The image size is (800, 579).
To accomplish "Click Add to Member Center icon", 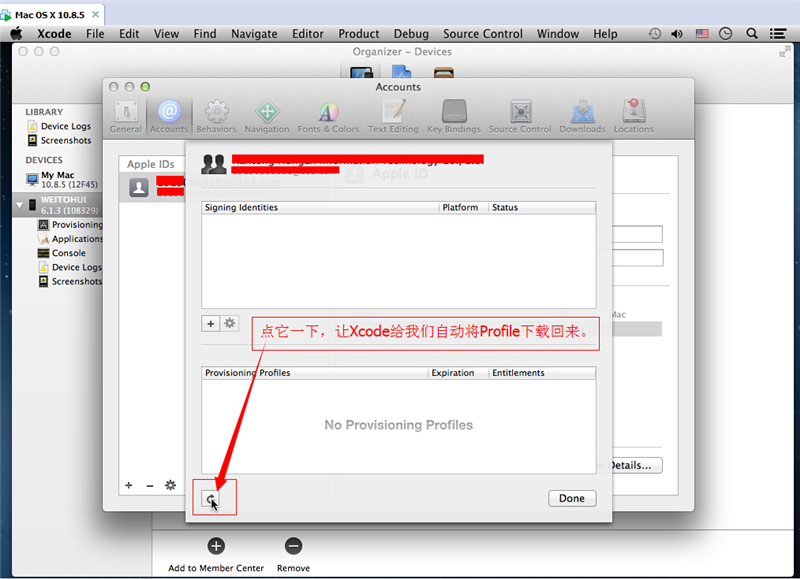I will (216, 546).
